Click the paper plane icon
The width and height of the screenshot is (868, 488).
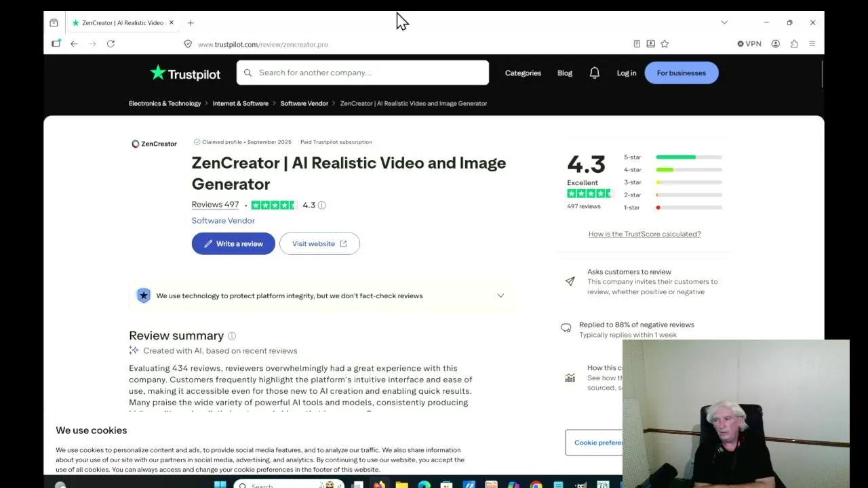pyautogui.click(x=570, y=281)
